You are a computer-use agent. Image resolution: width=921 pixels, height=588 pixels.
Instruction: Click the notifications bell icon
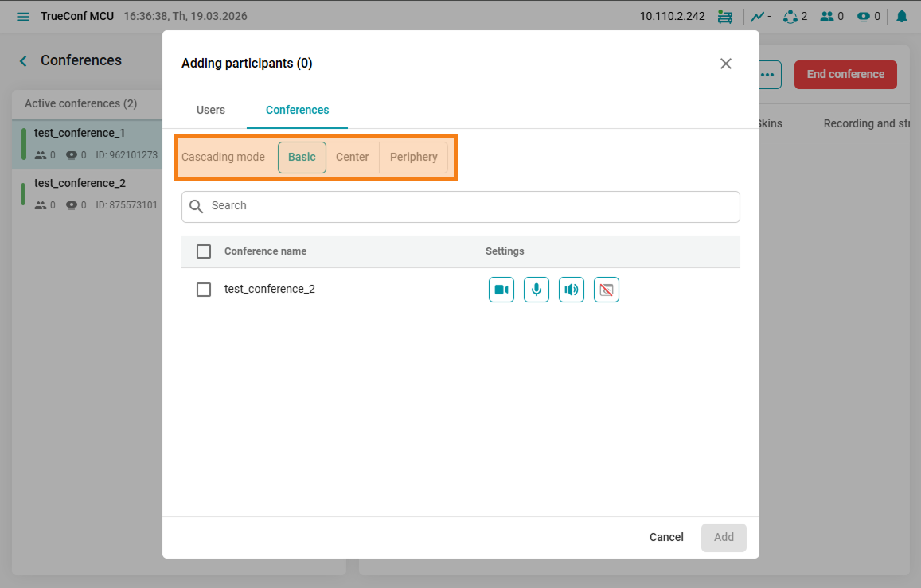(x=901, y=16)
